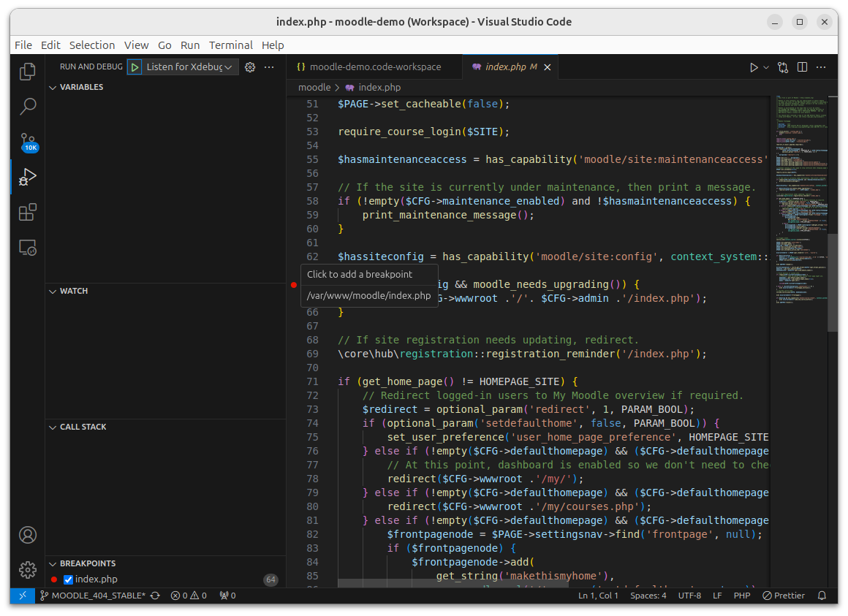Collapse the WATCH section
The image size is (848, 616).
[x=68, y=291]
